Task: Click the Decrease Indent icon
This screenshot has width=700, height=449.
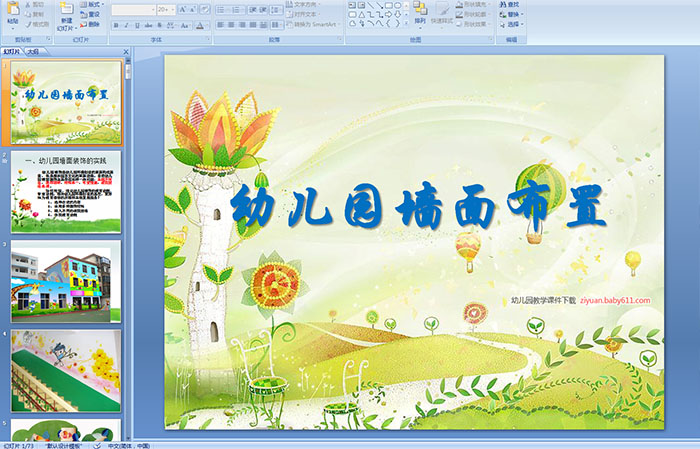Action: point(253,10)
